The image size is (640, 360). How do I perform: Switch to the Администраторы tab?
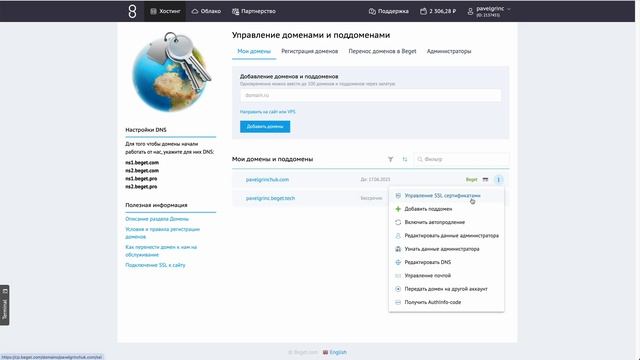click(x=449, y=51)
